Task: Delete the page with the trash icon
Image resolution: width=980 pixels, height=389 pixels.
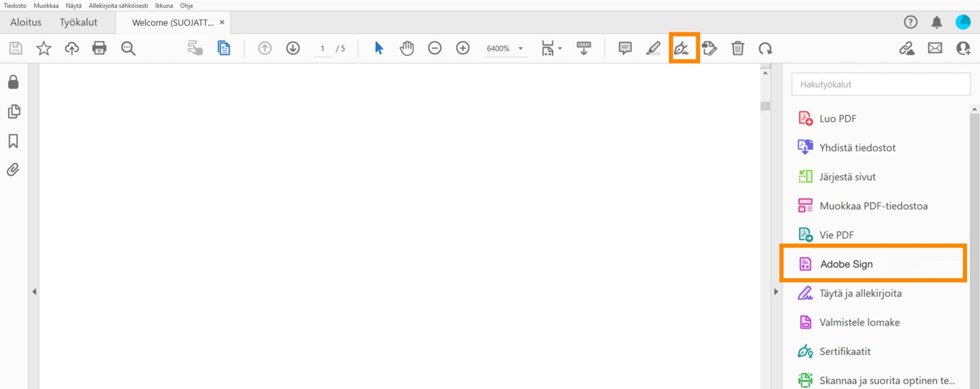Action: [x=738, y=48]
